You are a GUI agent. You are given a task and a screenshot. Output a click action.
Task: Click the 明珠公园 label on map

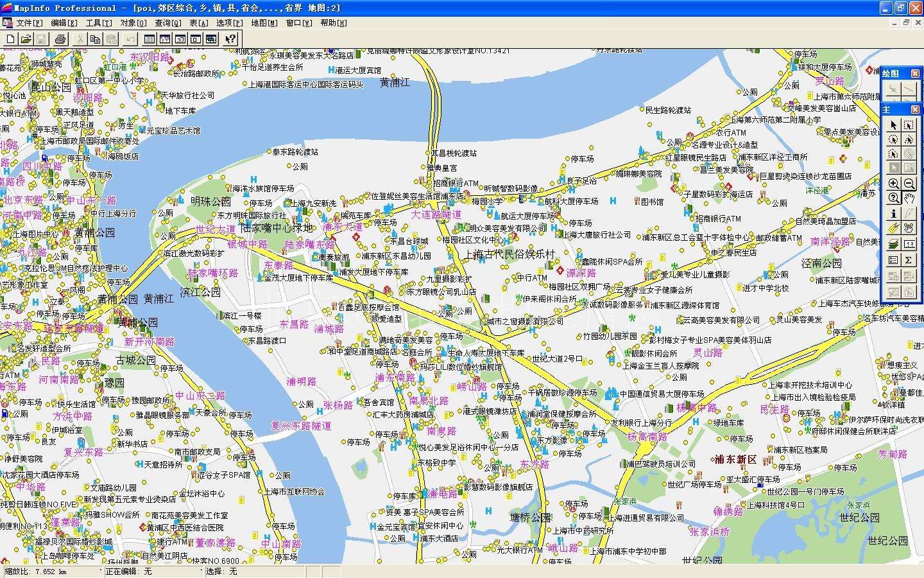pos(210,201)
